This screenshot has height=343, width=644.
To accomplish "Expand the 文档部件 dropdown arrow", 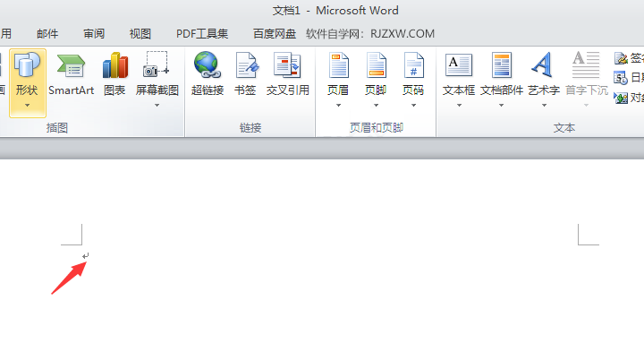I will (501, 106).
